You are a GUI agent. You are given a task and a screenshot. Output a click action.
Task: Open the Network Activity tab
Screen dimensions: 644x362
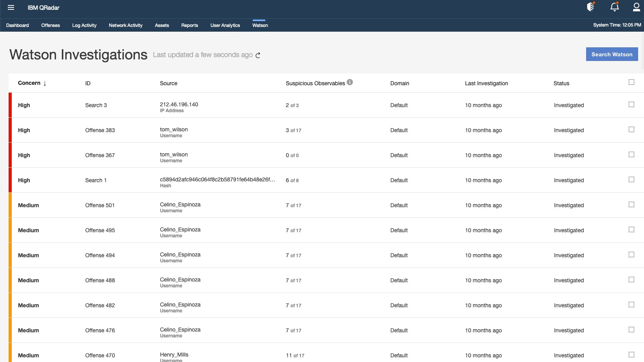point(126,25)
